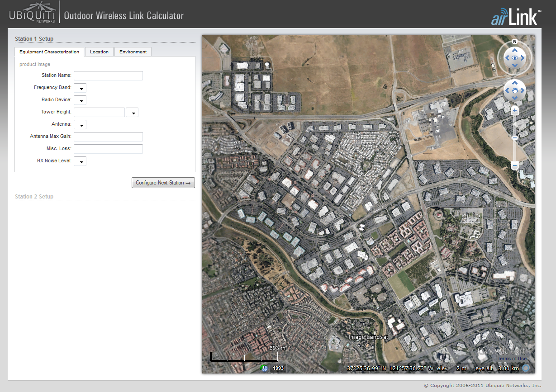Pan the map left with arrow

[507, 91]
